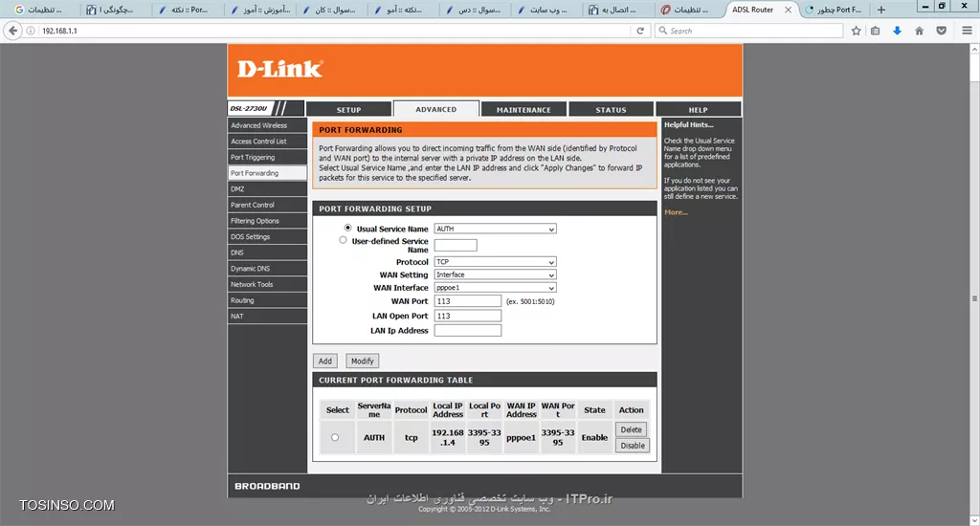Click the magnifier icon in search box
The height and width of the screenshot is (526, 980).
[662, 31]
